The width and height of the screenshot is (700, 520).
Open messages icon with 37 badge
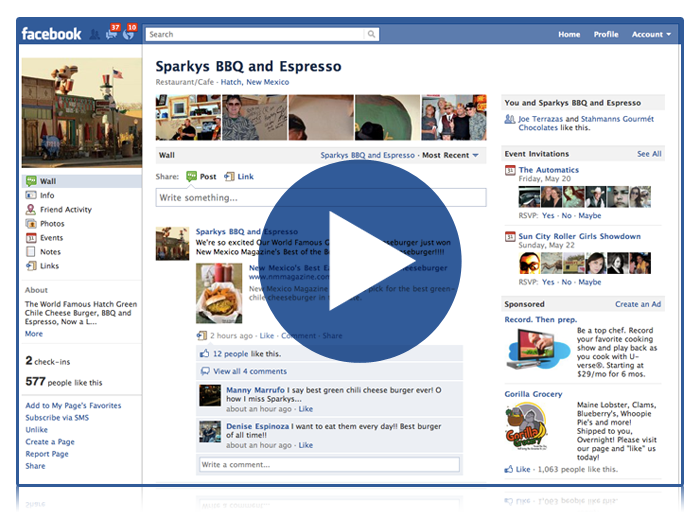[112, 33]
